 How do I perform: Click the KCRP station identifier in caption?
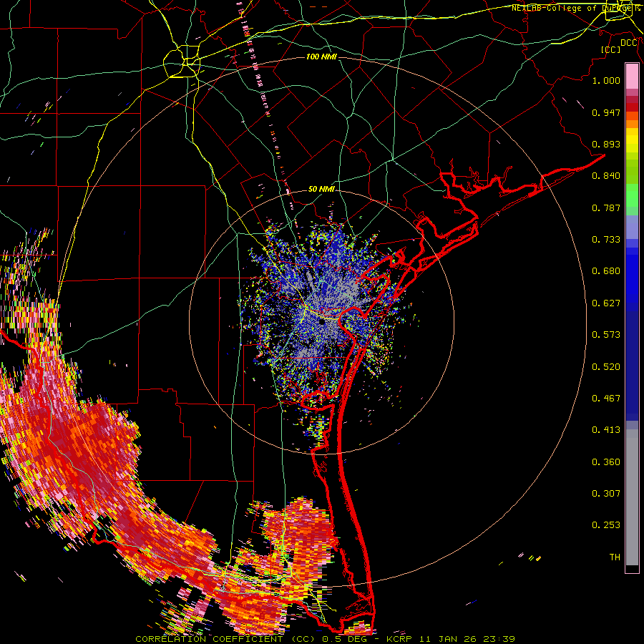click(399, 639)
